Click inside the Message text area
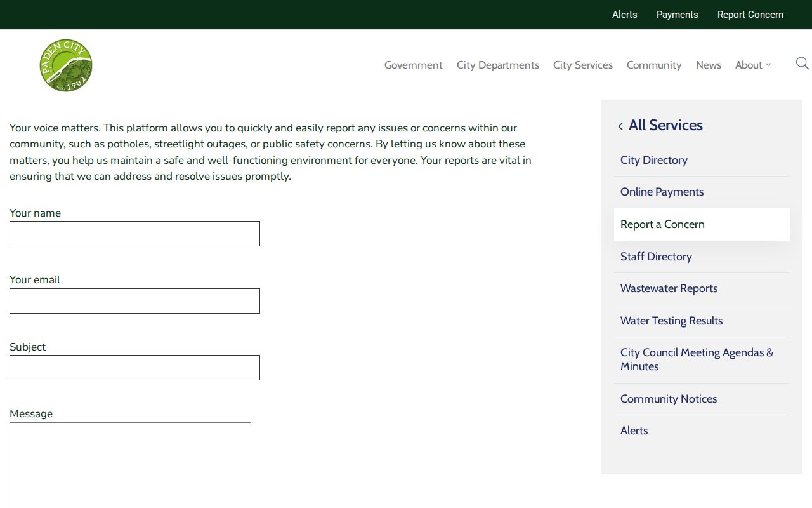Viewport: 812px width, 508px height. pyautogui.click(x=130, y=465)
